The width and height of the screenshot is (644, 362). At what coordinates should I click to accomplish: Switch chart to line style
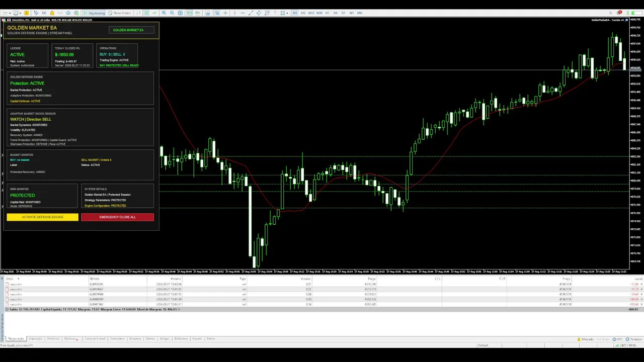(155, 13)
